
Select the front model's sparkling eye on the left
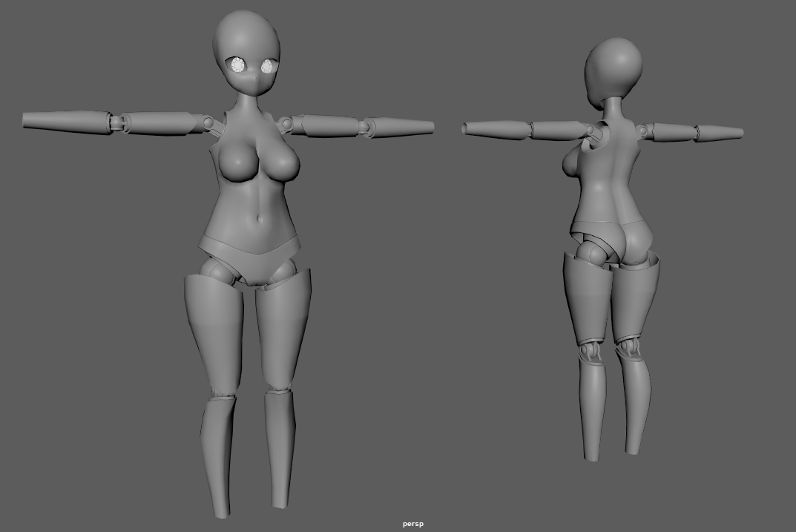pyautogui.click(x=238, y=65)
